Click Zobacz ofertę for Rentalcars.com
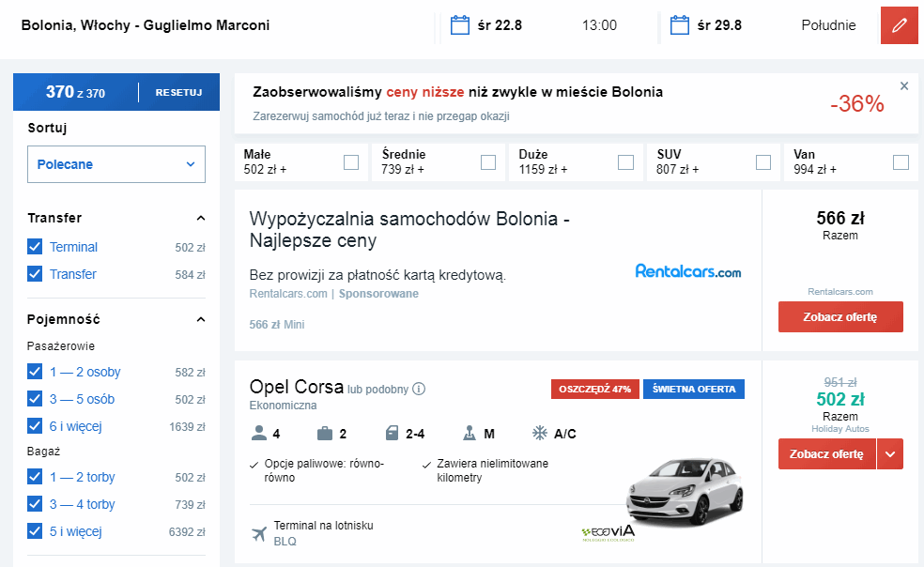The image size is (924, 567). point(840,317)
